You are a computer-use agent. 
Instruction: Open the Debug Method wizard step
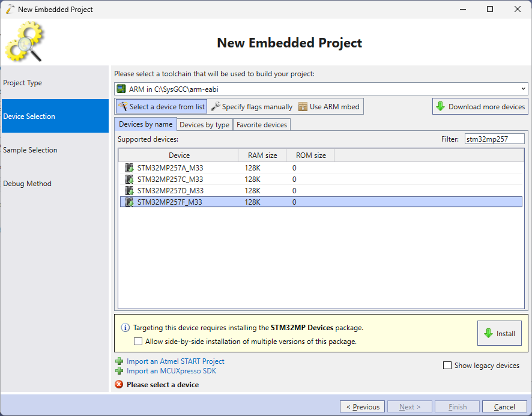coord(55,183)
